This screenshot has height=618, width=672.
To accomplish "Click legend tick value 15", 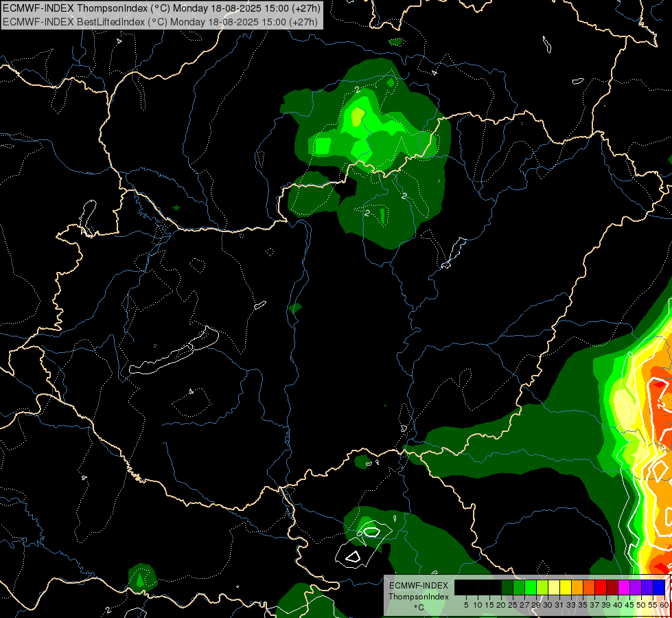I will click(x=489, y=605).
